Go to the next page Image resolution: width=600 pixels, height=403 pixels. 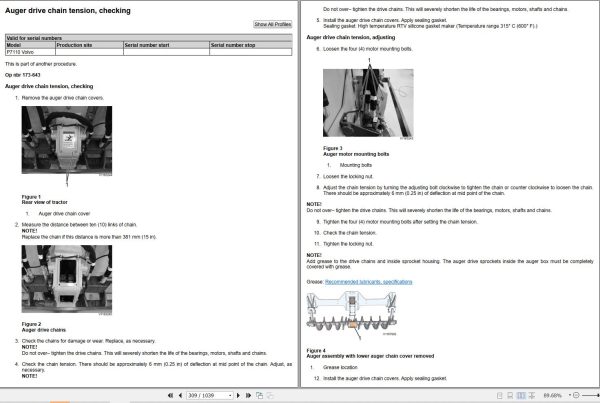pyautogui.click(x=238, y=395)
